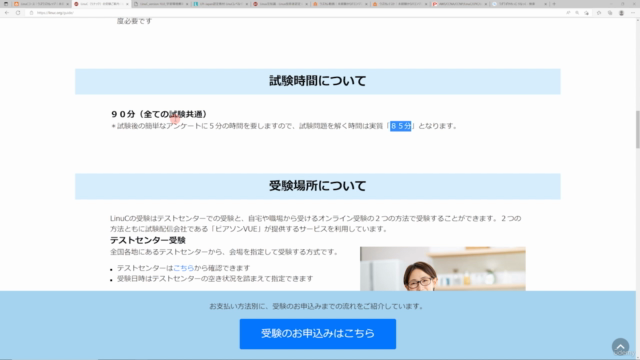This screenshot has width=640, height=360.
Task: Close the LPI-Japan tab
Action: pyautogui.click(x=247, y=4)
